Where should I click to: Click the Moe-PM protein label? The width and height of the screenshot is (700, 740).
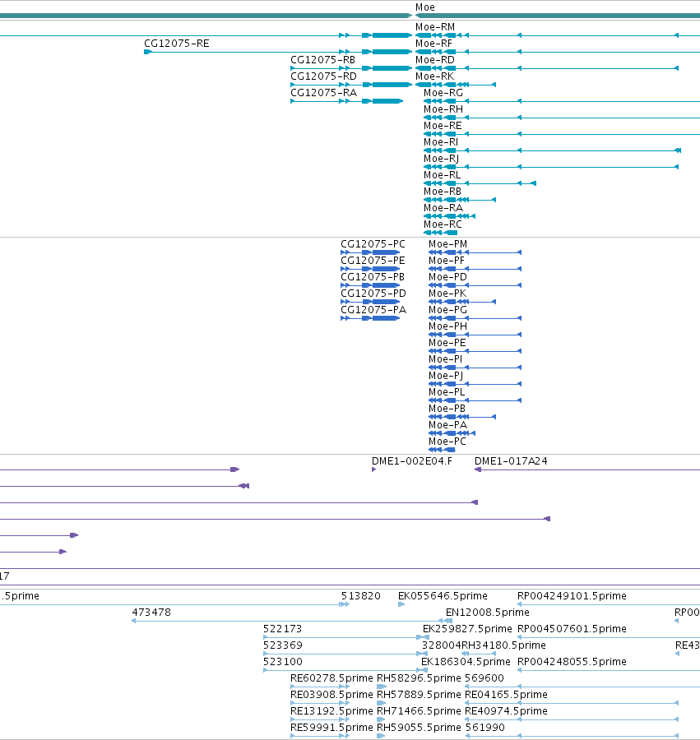(448, 244)
